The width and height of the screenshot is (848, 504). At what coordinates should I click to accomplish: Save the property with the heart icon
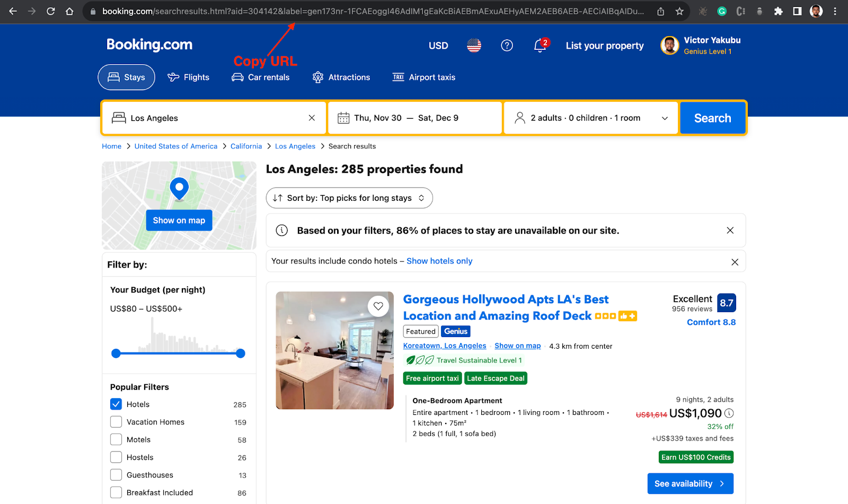(378, 306)
